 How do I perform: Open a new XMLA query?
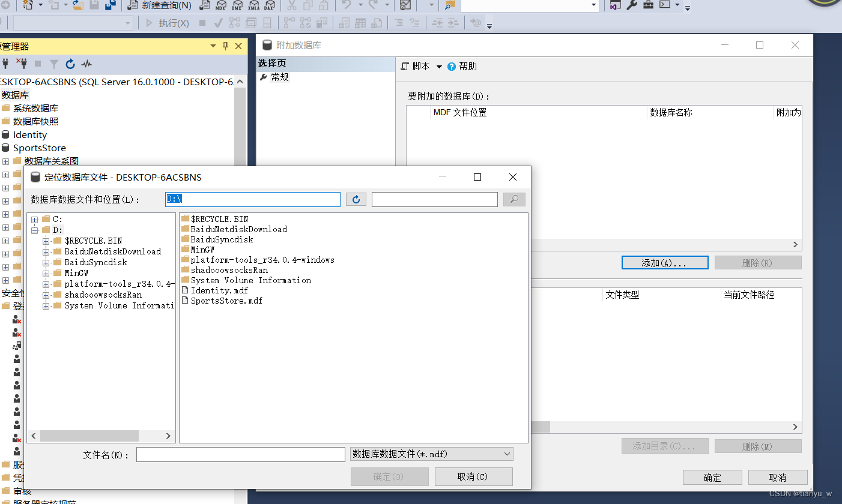pyautogui.click(x=254, y=7)
